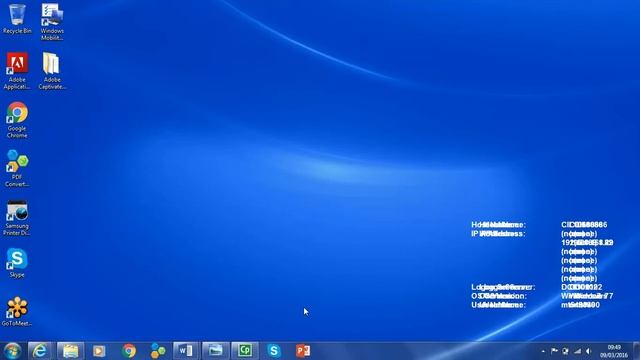
Task: Switch to Word in the taskbar
Action: tap(186, 351)
